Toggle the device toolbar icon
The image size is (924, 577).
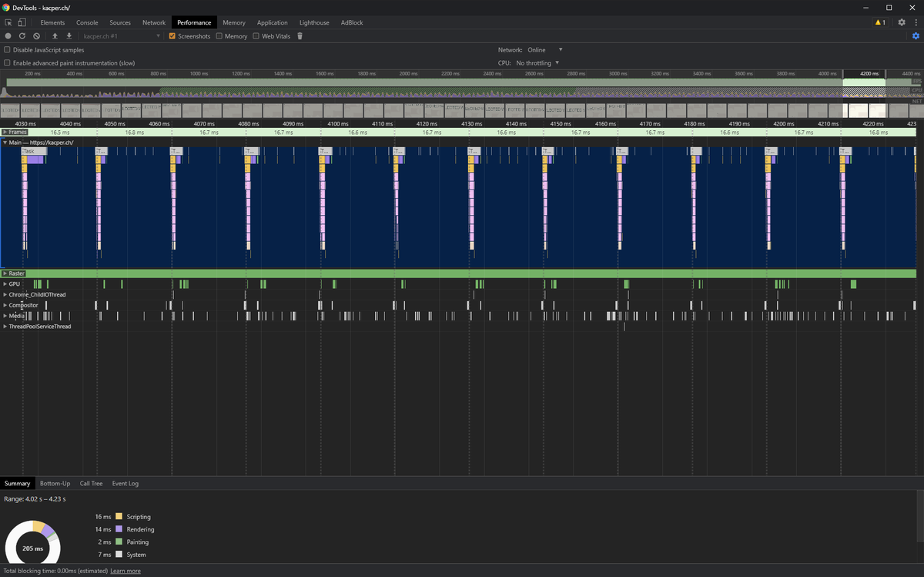22,22
